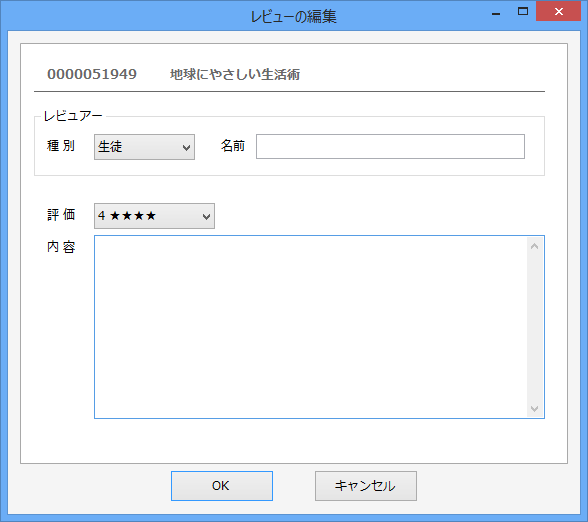Viewport: 588px width, 522px height.
Task: Click the 名前 text input field
Action: (390, 147)
